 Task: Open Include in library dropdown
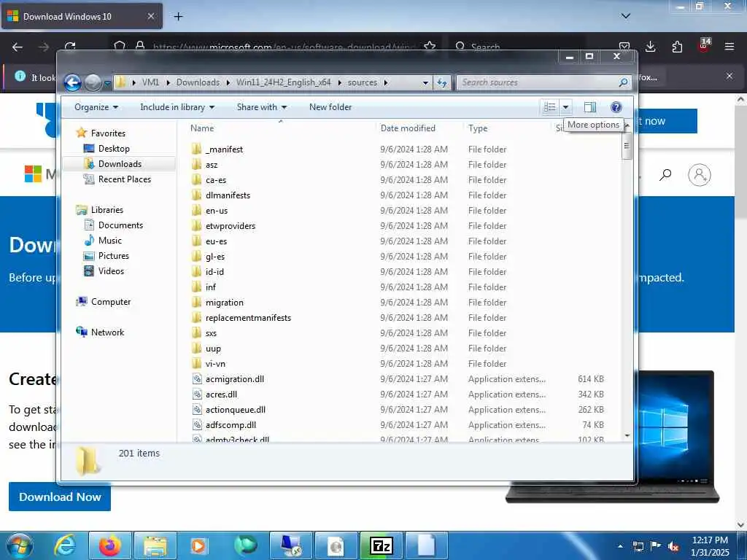click(x=177, y=107)
